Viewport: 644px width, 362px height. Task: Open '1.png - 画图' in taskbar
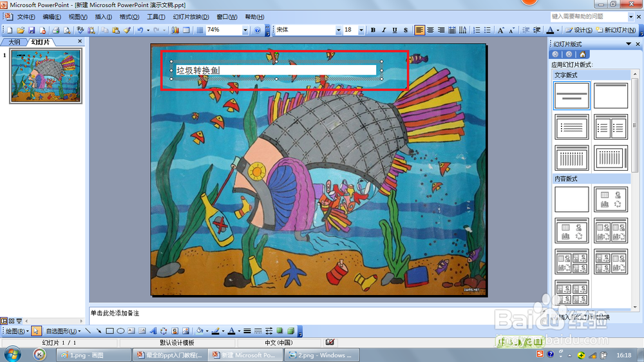pyautogui.click(x=93, y=355)
